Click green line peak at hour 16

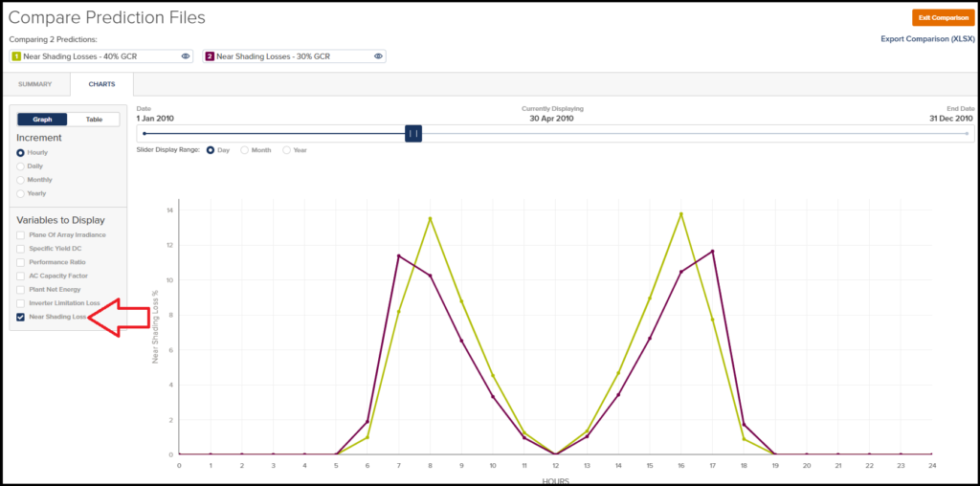click(681, 214)
